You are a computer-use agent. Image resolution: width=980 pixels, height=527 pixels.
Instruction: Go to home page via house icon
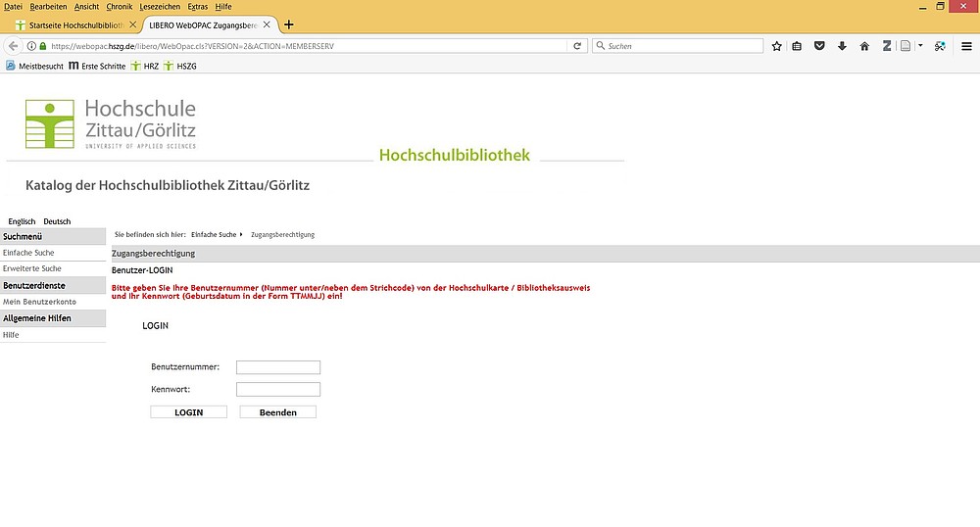click(x=864, y=46)
